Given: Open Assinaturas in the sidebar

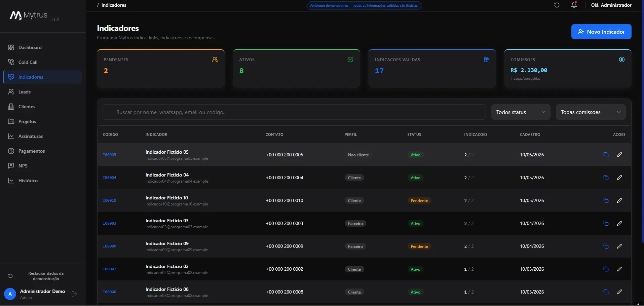Looking at the screenshot, I should tap(42, 136).
